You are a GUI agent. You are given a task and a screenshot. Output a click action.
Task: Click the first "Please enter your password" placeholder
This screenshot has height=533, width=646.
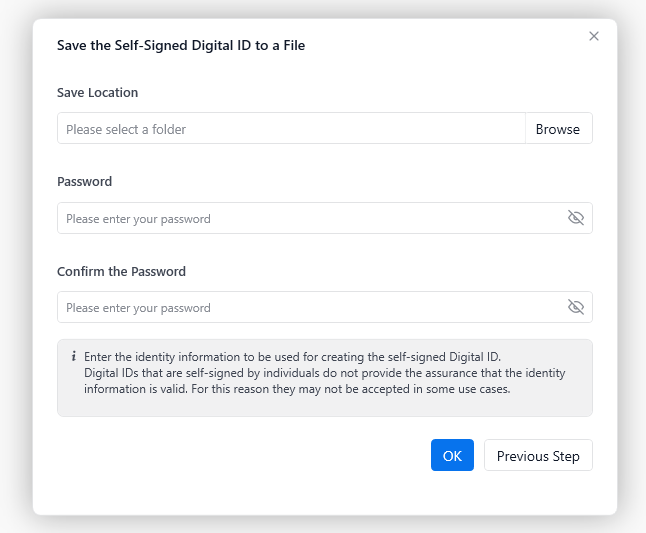click(138, 218)
